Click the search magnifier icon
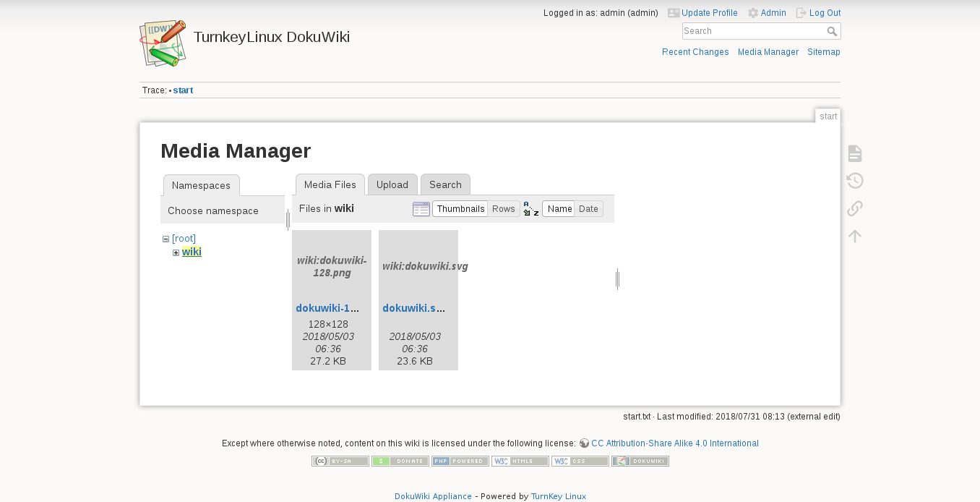The image size is (980, 502). pos(832,31)
